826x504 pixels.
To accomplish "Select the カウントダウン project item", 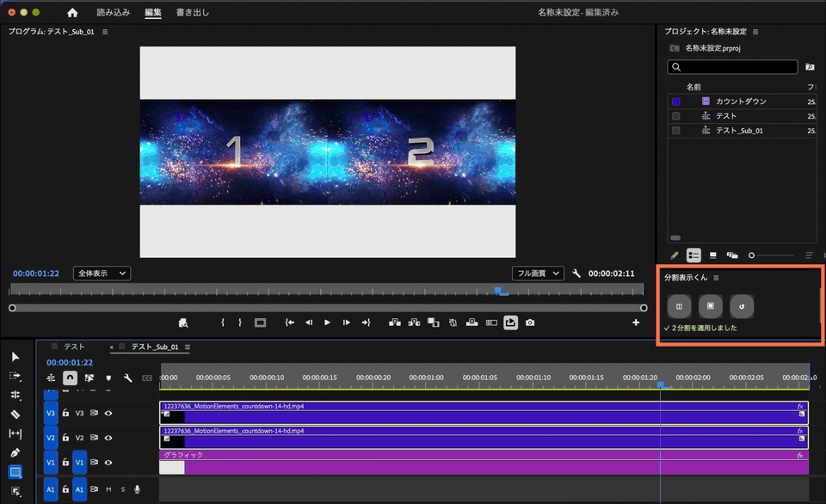I will coord(741,101).
